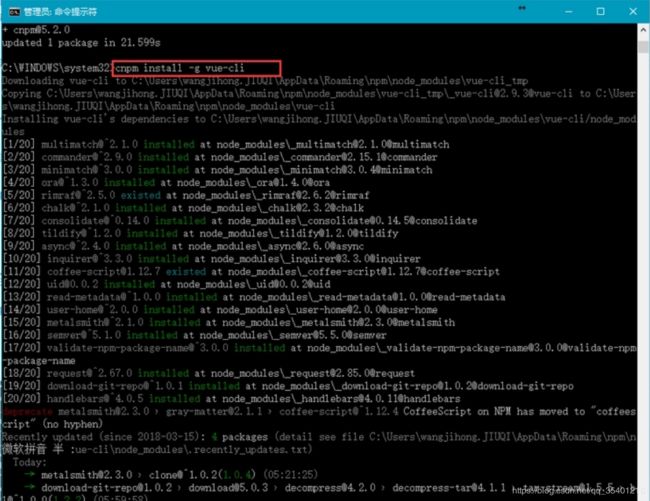Click the '[5/20] rimraf' existed line

coord(186,195)
